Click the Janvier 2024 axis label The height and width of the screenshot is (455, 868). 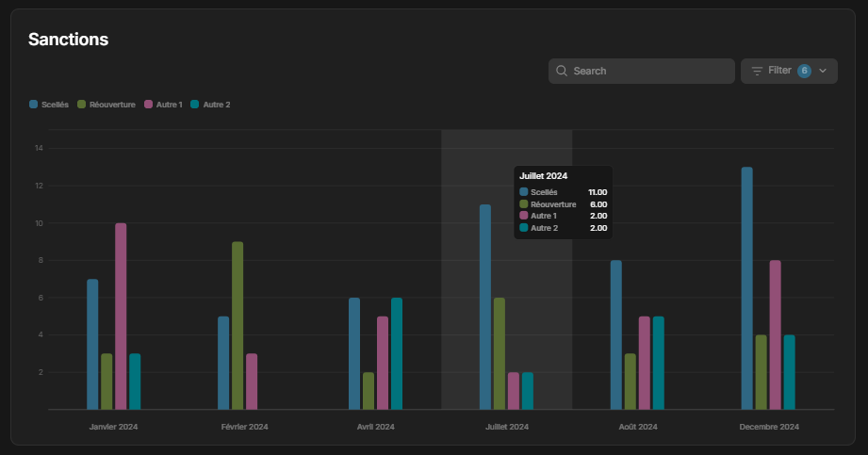pos(113,427)
